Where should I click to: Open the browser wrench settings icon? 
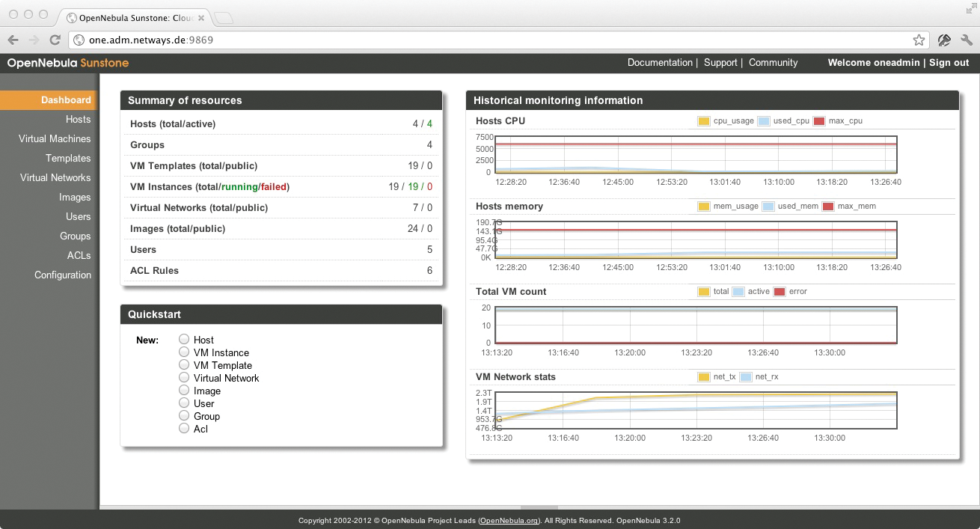point(966,40)
